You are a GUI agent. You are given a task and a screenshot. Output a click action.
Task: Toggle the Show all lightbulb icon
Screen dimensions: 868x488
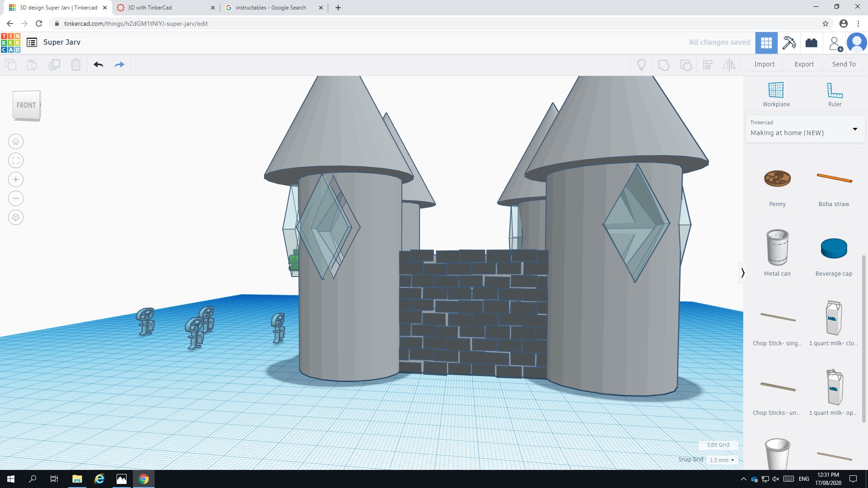(642, 65)
